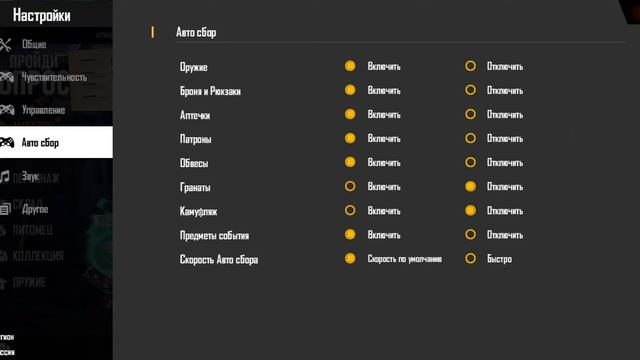Image resolution: width=640 pixels, height=360 pixels.
Task: Select the Авто сбор tab
Action: (x=56, y=142)
